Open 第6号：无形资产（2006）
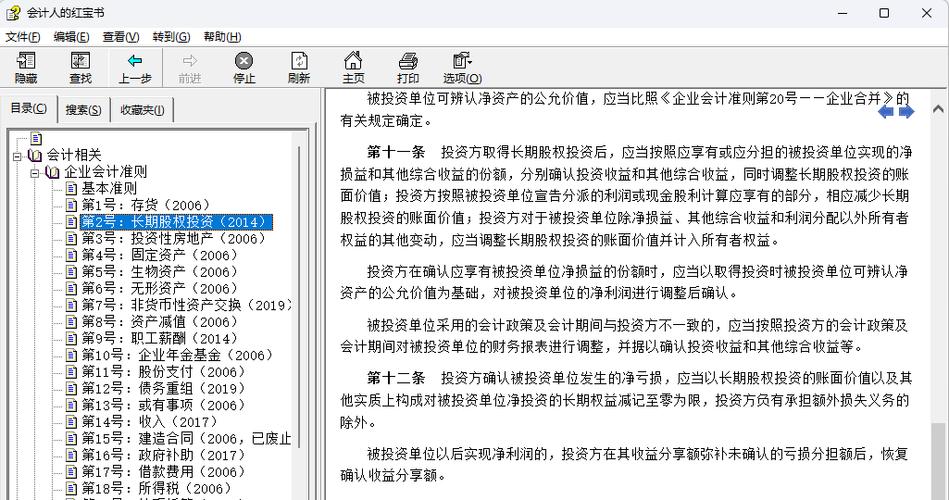The height and width of the screenshot is (500, 949). coord(160,289)
